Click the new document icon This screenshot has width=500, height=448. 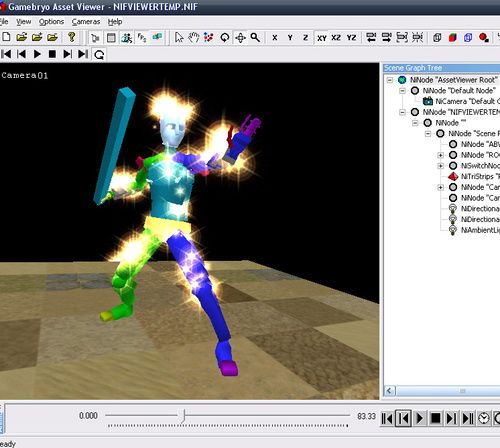(6, 37)
